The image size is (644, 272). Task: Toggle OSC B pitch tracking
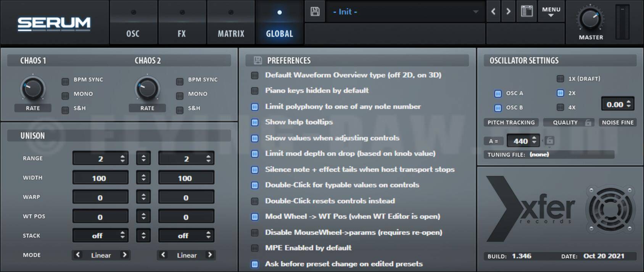pyautogui.click(x=498, y=108)
